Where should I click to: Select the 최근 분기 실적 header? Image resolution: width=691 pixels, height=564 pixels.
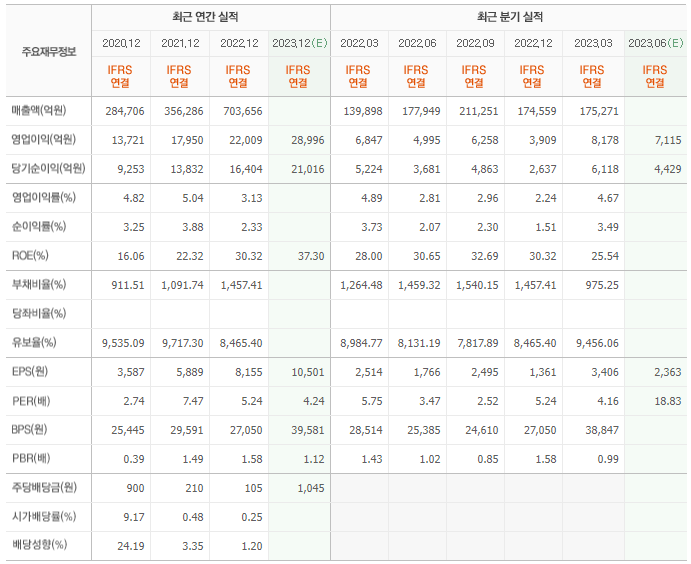point(510,17)
